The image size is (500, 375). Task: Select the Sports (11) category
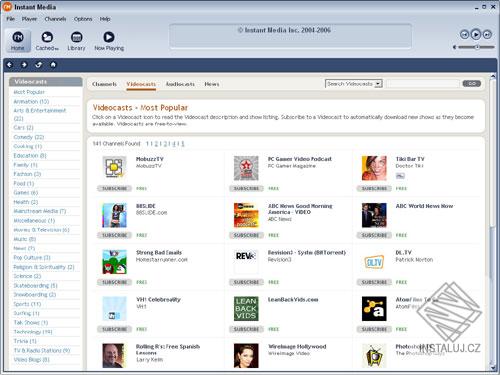[27, 304]
